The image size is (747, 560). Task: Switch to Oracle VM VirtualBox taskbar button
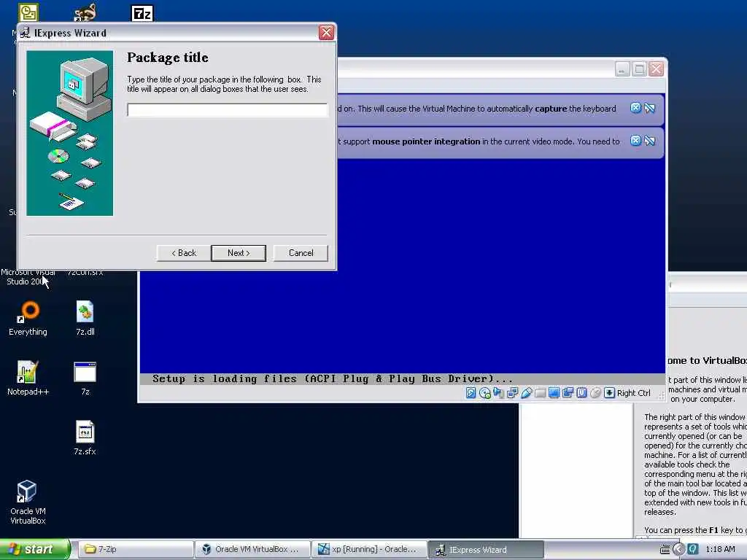tap(252, 549)
